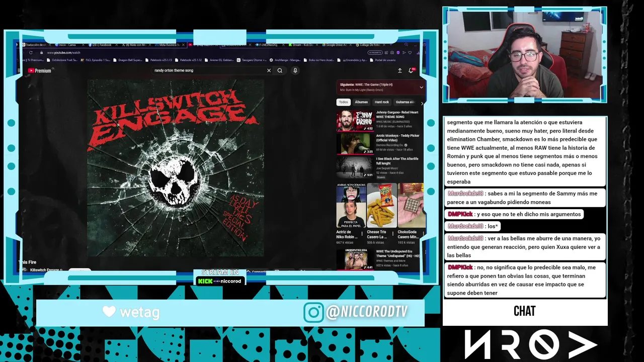The height and width of the screenshot is (362, 644).
Task: Open the YouTube hamburger menu icon
Action: pos(19,70)
